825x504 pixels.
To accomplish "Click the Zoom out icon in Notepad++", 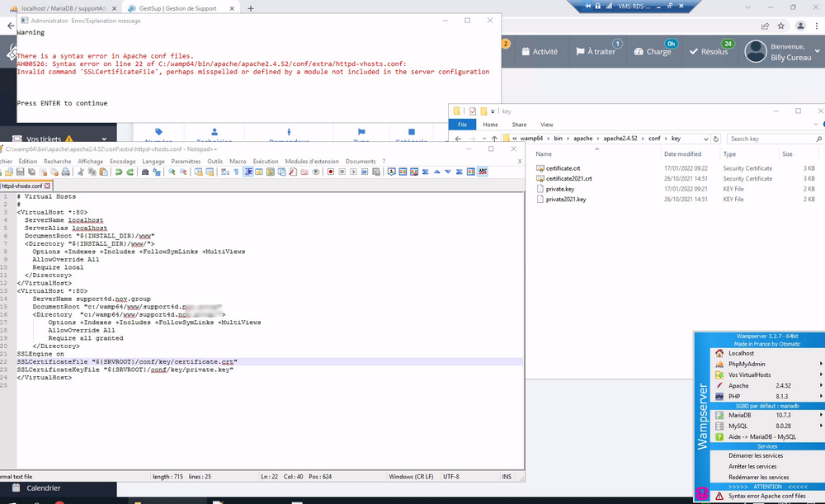I will (184, 172).
